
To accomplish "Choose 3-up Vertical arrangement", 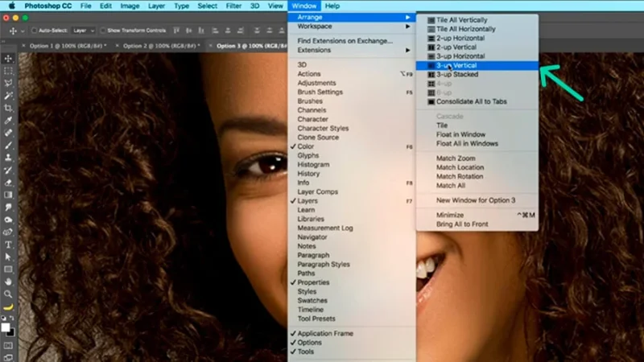I will click(477, 65).
